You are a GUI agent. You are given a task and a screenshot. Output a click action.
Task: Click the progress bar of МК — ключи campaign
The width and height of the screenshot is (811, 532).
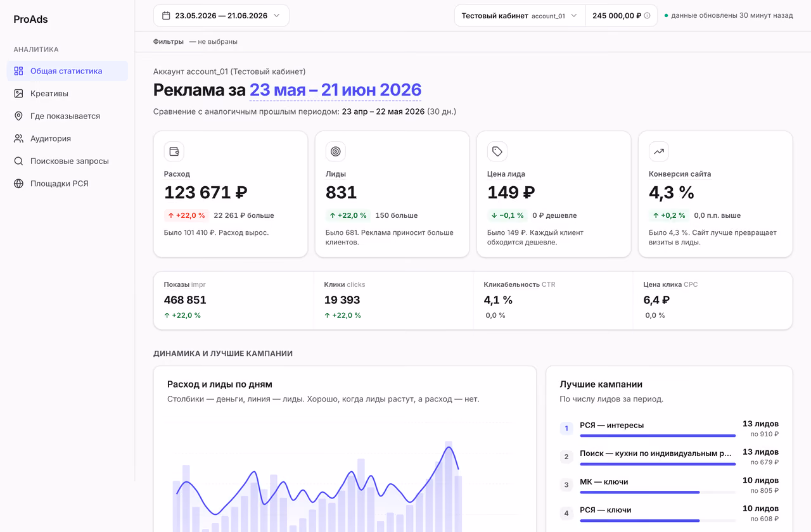pos(658,492)
